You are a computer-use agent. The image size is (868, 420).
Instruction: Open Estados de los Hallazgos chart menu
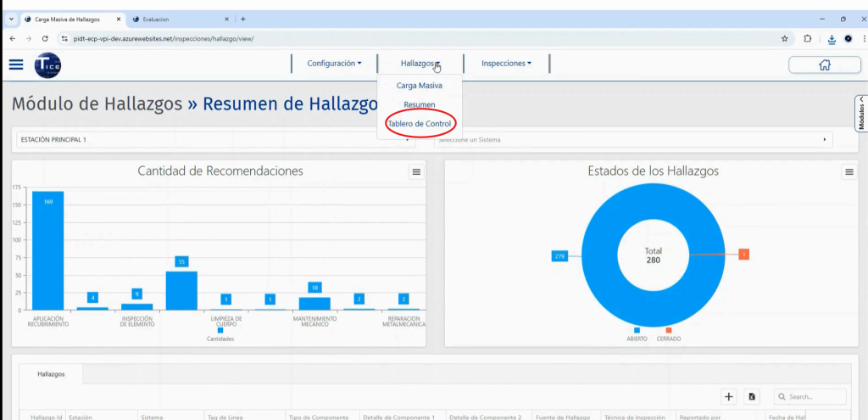(x=849, y=171)
